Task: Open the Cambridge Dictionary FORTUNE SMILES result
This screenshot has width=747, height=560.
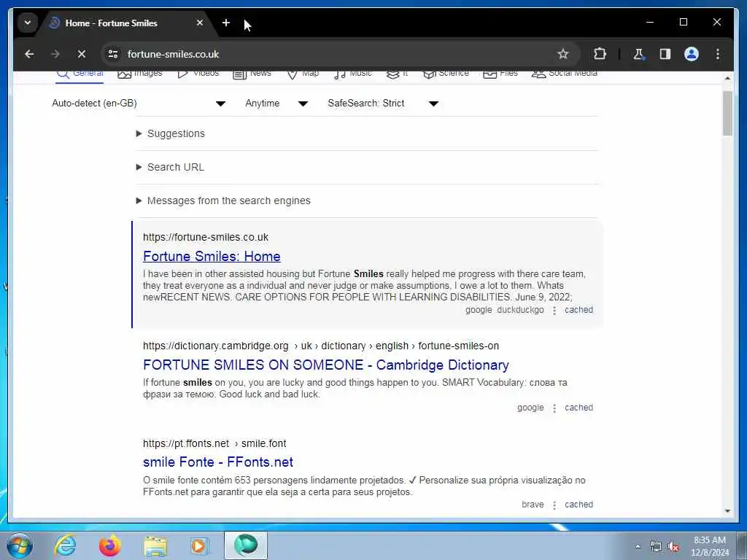Action: point(326,365)
